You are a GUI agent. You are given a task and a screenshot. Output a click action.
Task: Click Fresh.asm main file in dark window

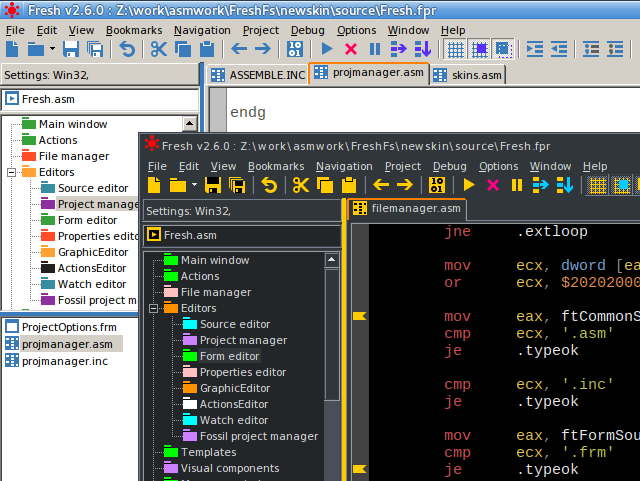(190, 235)
